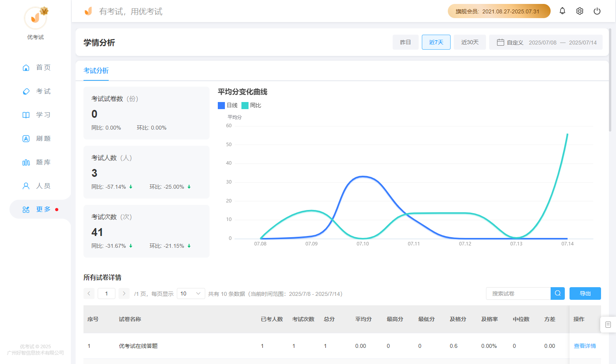Select the 近7天 time range
Viewport: 616px width, 364px height.
(x=436, y=42)
